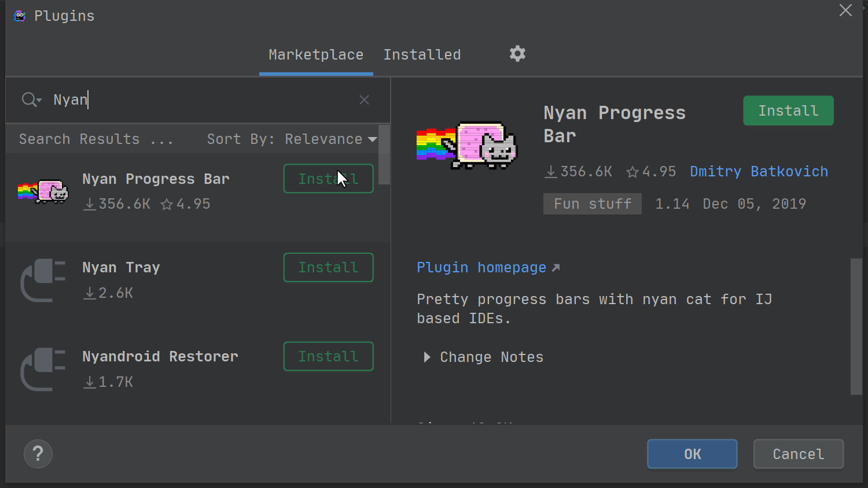Select the Nyandroid Restorer list entry name
The image size is (868, 488).
(160, 357)
